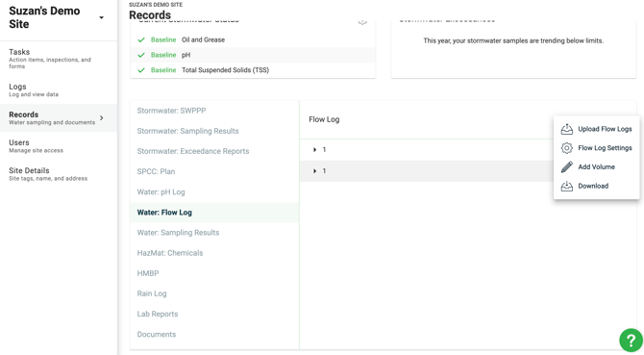The image size is (644, 355).
Task: Click the Flow Log Settings gear icon
Action: tap(567, 148)
